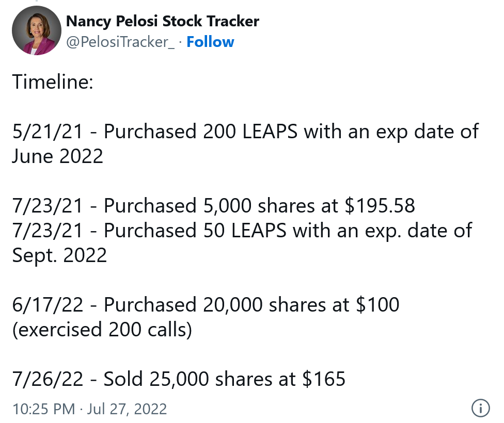Click the Follow link
Viewport: 504px width, 423px height.
point(210,42)
